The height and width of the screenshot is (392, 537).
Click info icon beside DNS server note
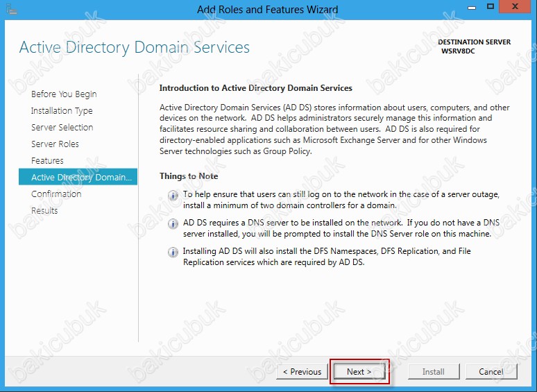173,224
